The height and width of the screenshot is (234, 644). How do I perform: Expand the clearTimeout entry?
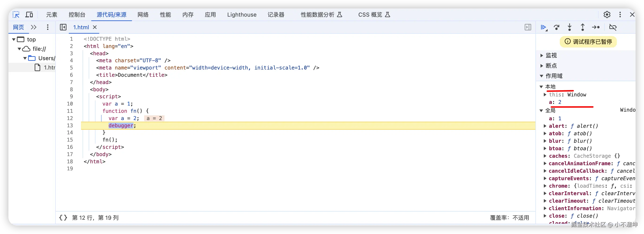(545, 201)
